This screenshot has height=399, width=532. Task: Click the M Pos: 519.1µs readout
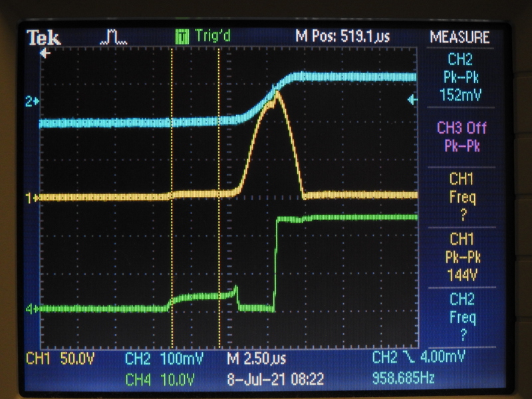point(342,36)
